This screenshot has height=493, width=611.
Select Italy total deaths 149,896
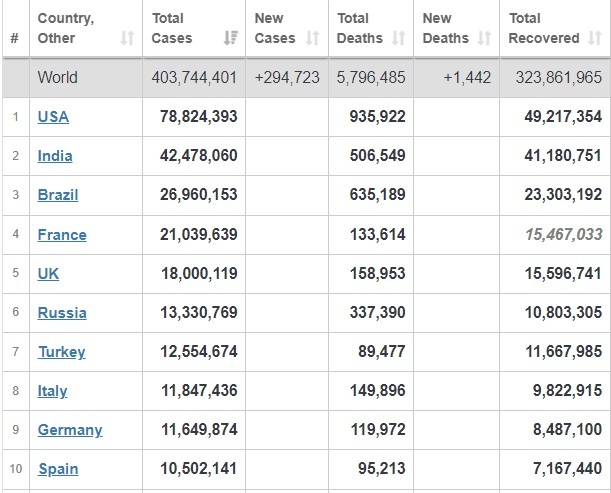click(x=378, y=391)
